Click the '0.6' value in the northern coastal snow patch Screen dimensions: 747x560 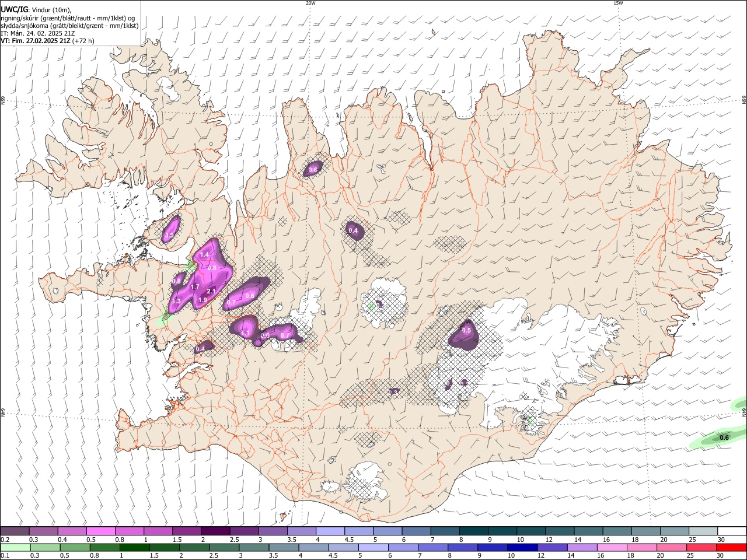(x=313, y=170)
